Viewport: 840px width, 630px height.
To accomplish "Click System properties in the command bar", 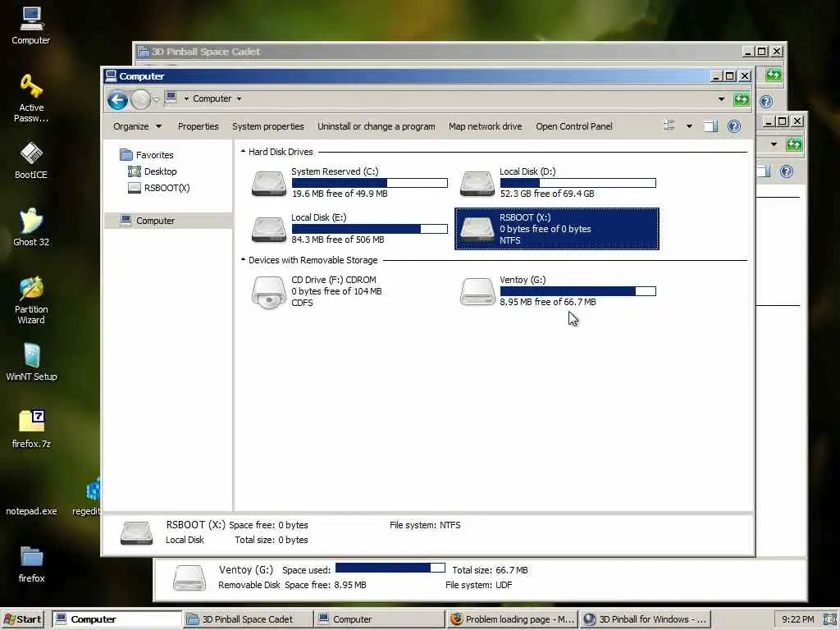I will pos(268,126).
